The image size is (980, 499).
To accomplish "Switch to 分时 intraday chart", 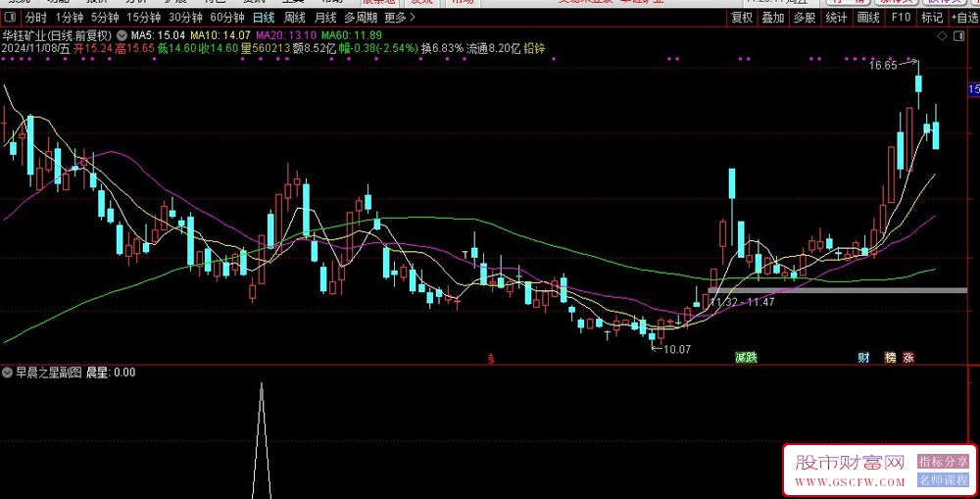I will (x=35, y=18).
